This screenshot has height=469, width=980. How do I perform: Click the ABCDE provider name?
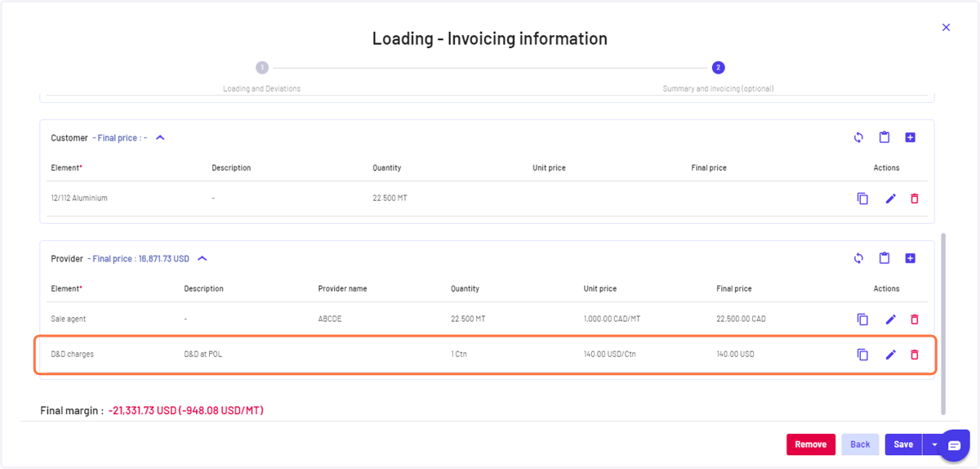click(330, 319)
